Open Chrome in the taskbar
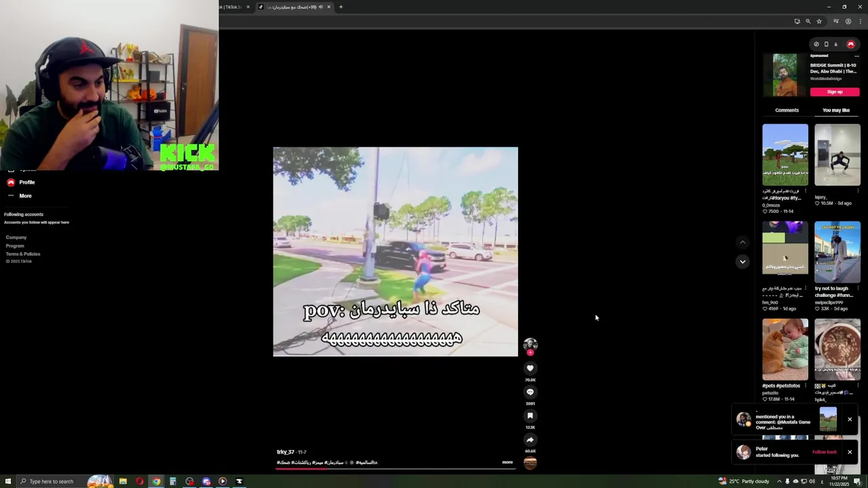 coord(156,481)
